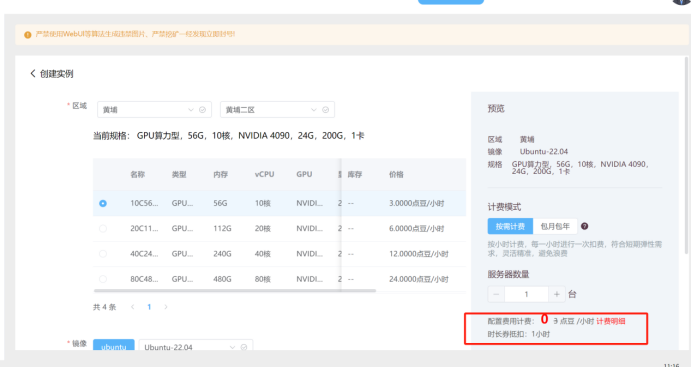Image resolution: width=692 pixels, height=367 pixels.
Task: Open the 黄埔二区 zone dropdown
Action: [x=277, y=110]
